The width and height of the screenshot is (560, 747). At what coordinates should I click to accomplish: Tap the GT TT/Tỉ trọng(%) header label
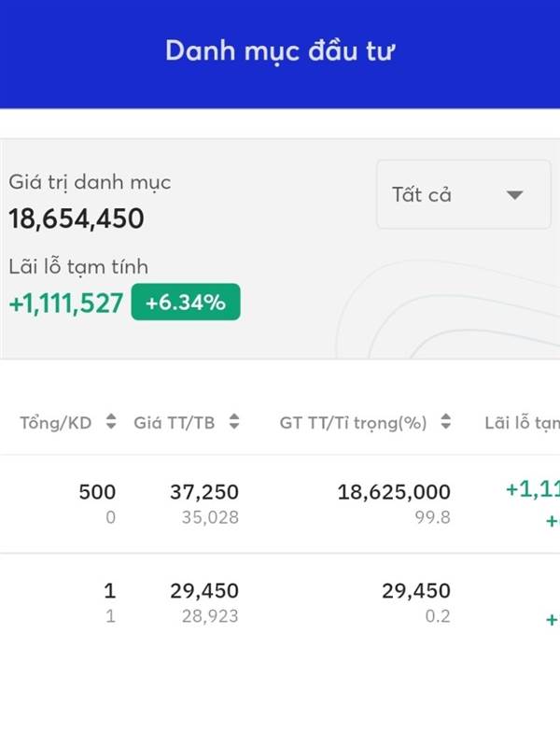[353, 422]
